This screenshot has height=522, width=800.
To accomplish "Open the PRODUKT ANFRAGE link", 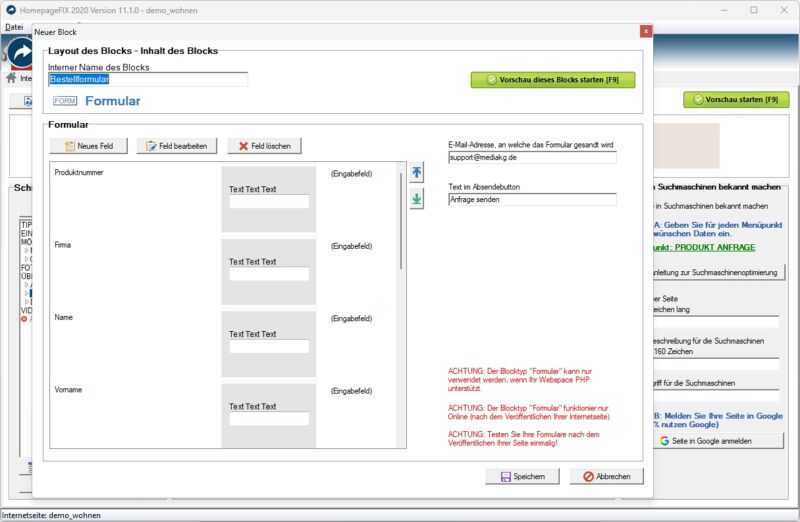I will coord(705,247).
